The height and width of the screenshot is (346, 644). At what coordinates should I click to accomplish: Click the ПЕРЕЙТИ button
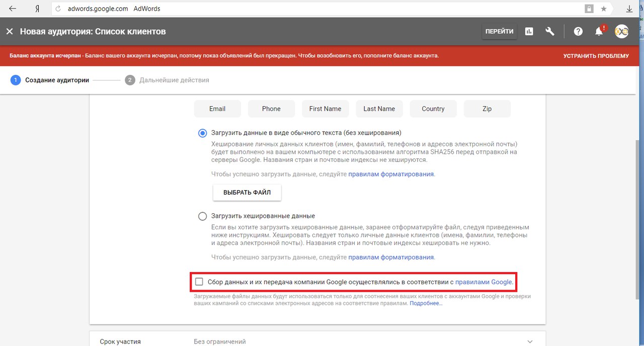[499, 31]
